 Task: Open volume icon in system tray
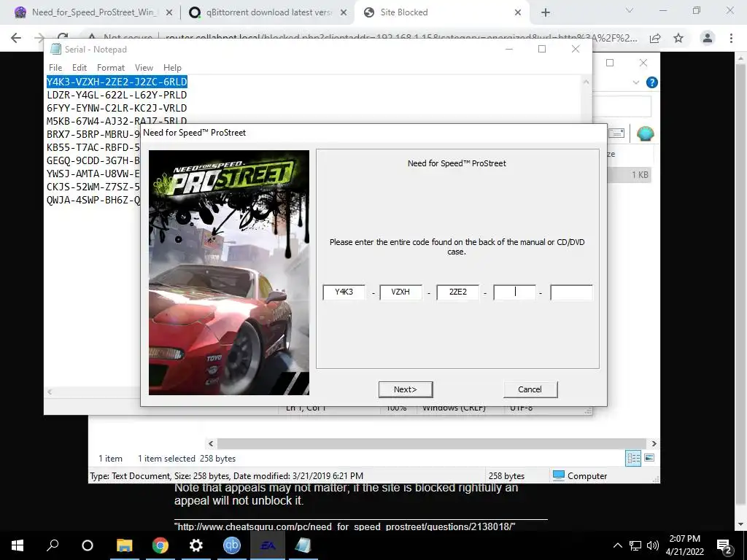pos(653,545)
